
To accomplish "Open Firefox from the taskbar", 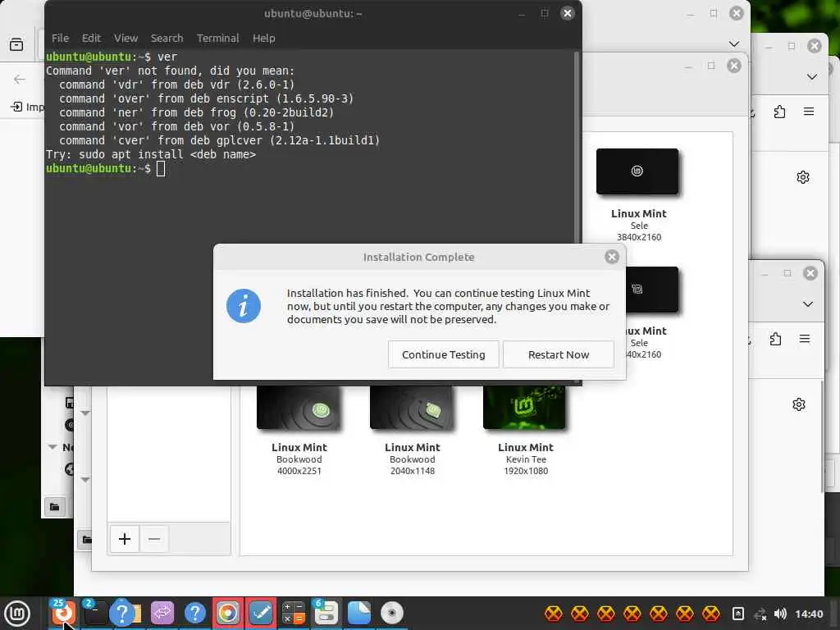I will click(62, 614).
